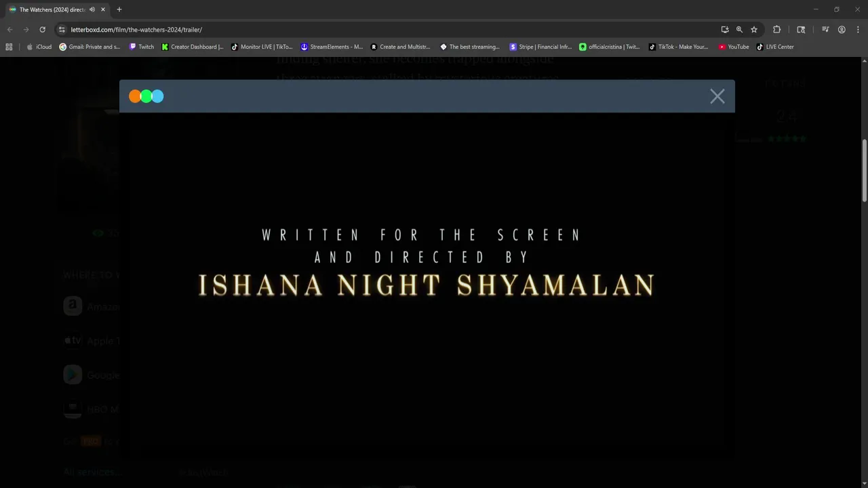Open the Extensions puzzle menu

[777, 30]
